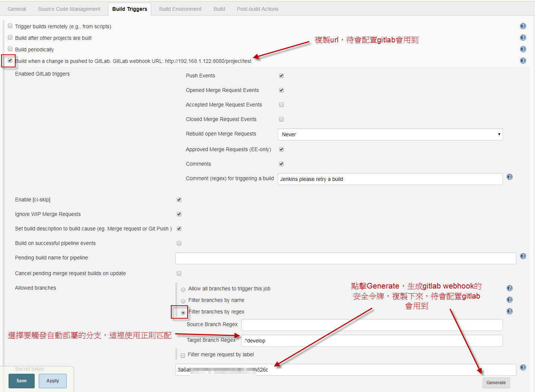Click the Allowed branches label
535x392 pixels.
point(36,288)
